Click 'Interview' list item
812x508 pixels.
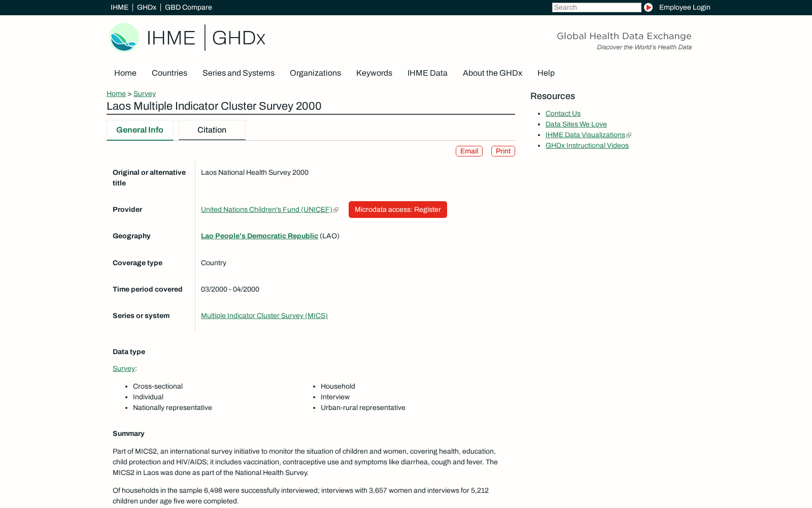point(335,397)
